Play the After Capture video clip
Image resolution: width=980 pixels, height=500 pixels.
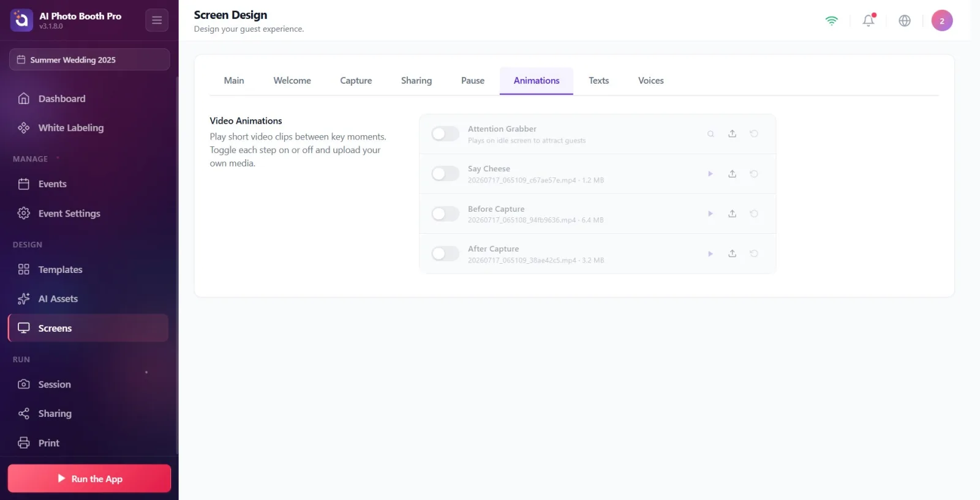pos(710,253)
